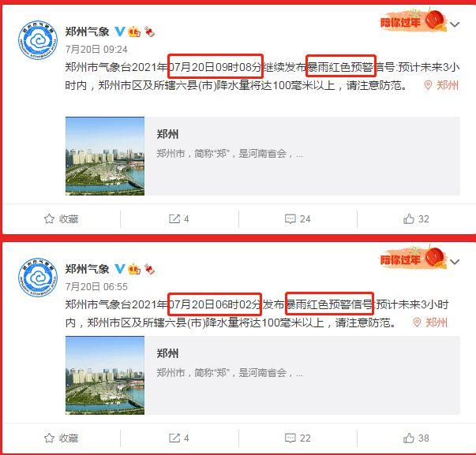Toggle 收藏 star on the first post
The height and width of the screenshot is (455, 476).
point(61,218)
